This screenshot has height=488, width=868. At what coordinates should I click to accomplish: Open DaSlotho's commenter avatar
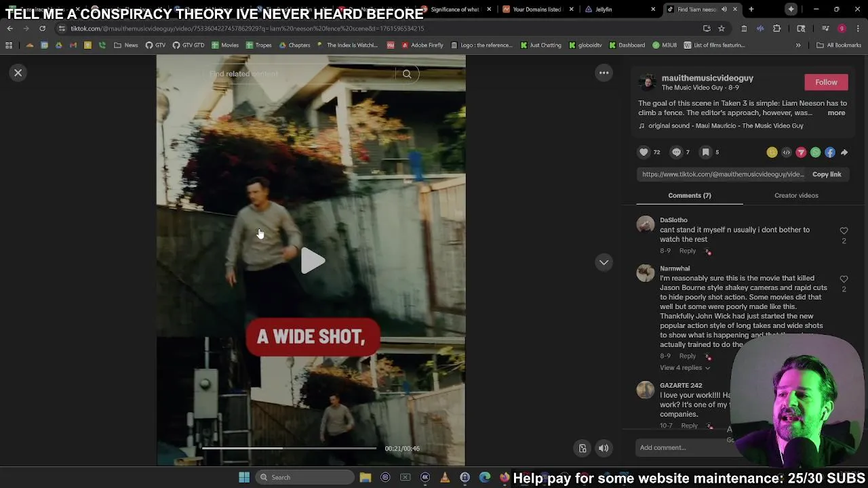[x=646, y=224]
